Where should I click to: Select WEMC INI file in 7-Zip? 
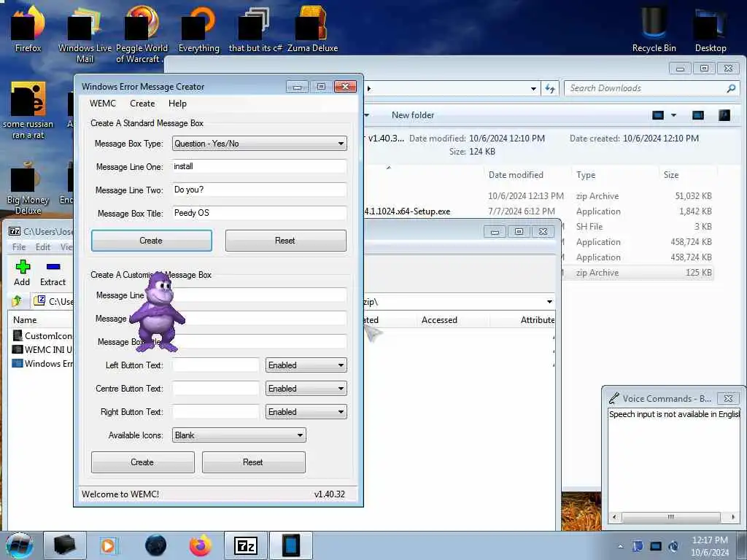(x=42, y=349)
